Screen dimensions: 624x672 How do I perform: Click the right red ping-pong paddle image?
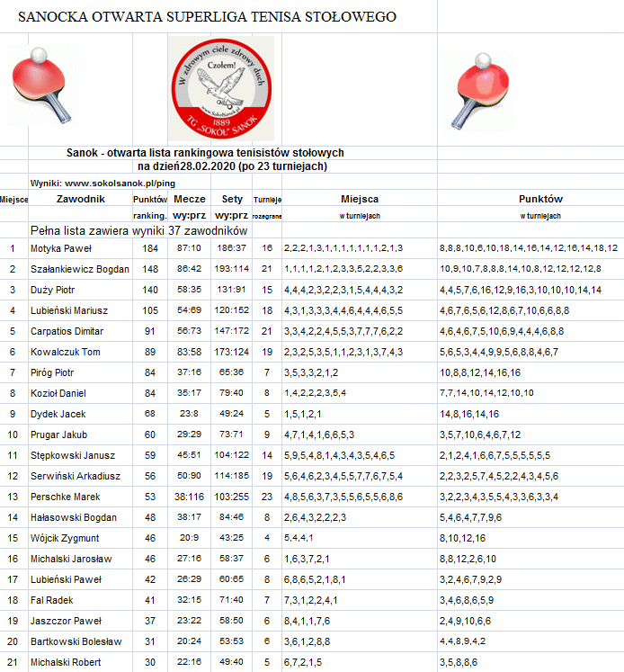coord(479,91)
